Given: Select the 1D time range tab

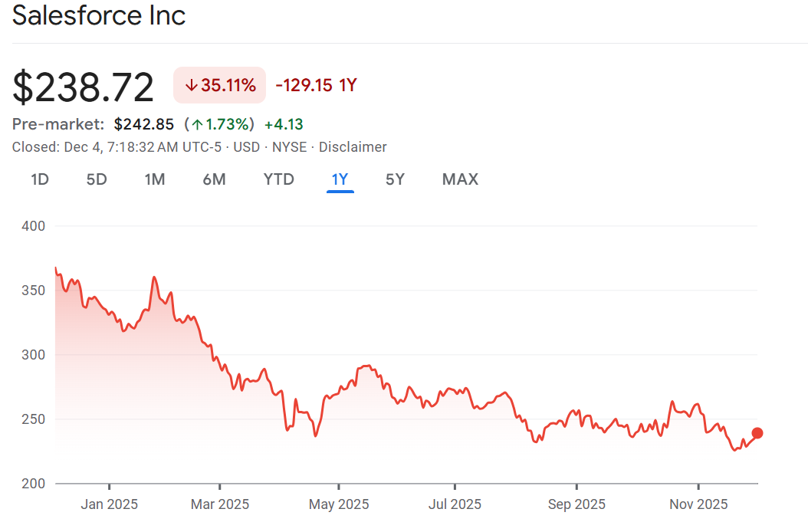Looking at the screenshot, I should pos(40,179).
